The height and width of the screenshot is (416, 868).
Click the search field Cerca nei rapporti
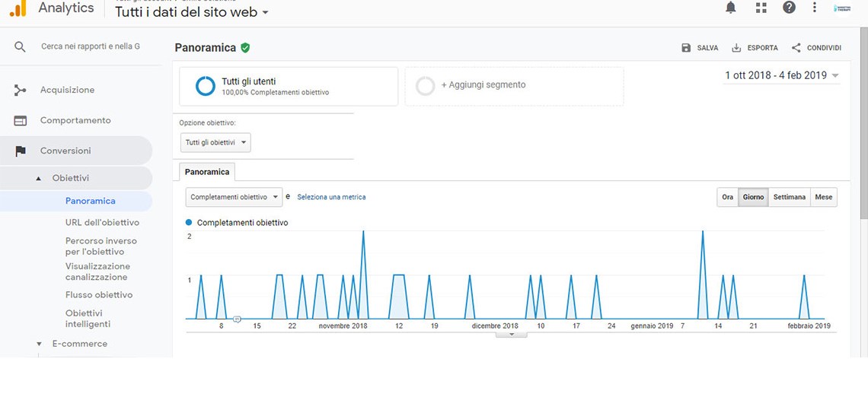click(x=91, y=47)
